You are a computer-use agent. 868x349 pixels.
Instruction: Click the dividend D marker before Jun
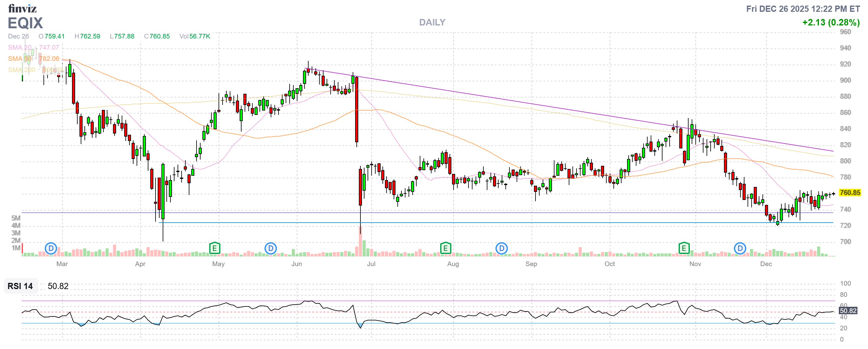tap(271, 249)
